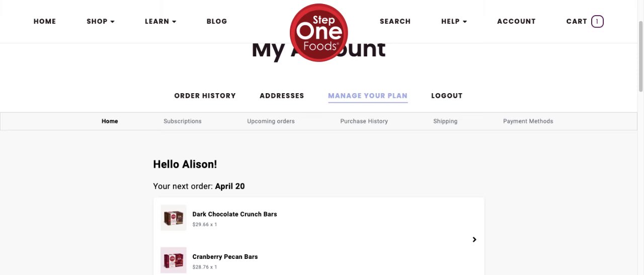This screenshot has width=644, height=275.
Task: Open the Payment Methods sub-tab
Action: tap(528, 121)
